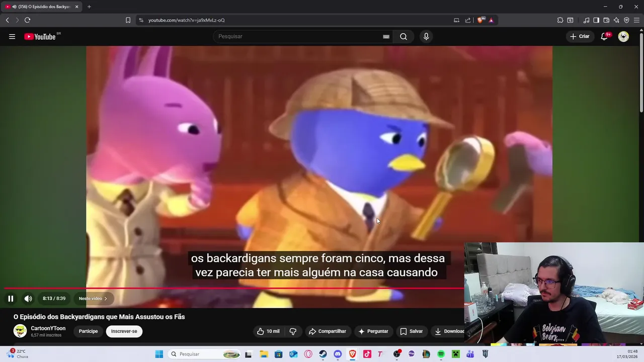The height and width of the screenshot is (362, 644).
Task: Pause the video with the pause button
Action: pos(11,299)
